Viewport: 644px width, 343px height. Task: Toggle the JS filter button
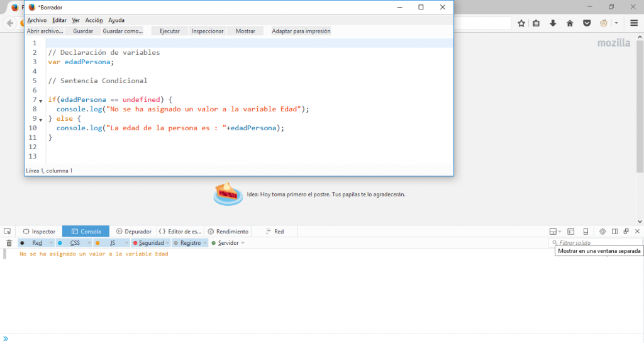pos(112,243)
